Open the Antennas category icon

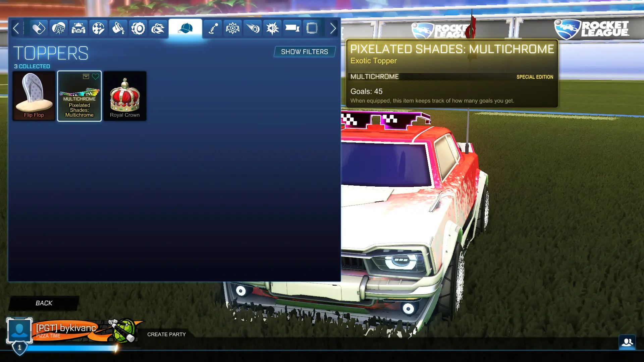pos(213,28)
